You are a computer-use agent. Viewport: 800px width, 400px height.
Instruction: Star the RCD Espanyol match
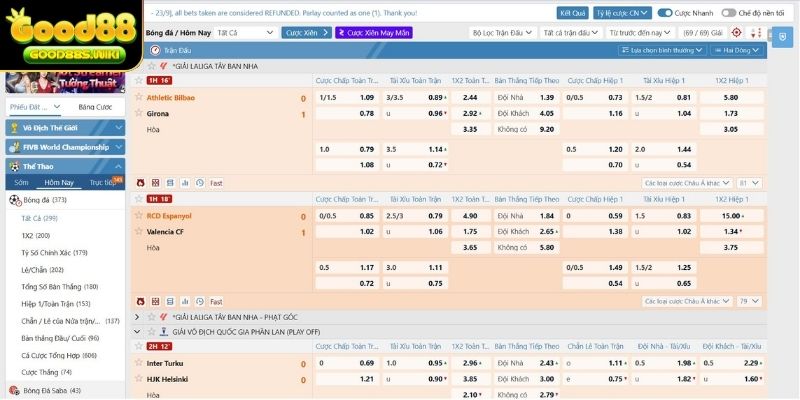coord(139,215)
